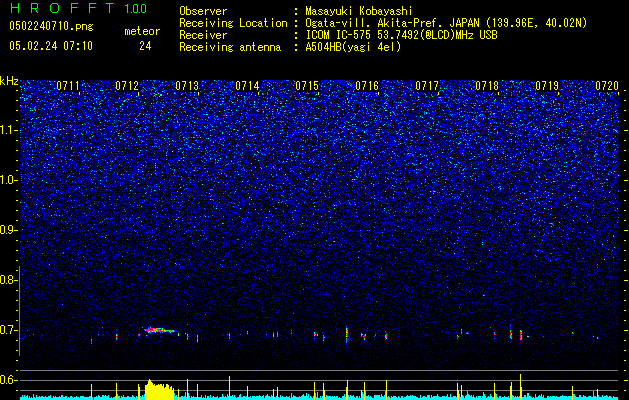Click the location text Ogata-vill. Akita-Pref. JAPAN

click(x=392, y=23)
